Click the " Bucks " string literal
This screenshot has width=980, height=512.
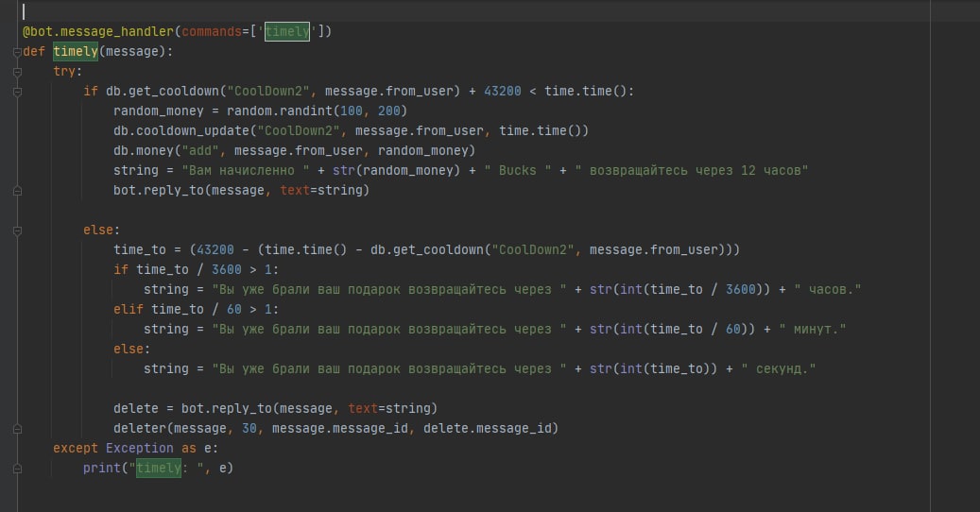coord(518,170)
